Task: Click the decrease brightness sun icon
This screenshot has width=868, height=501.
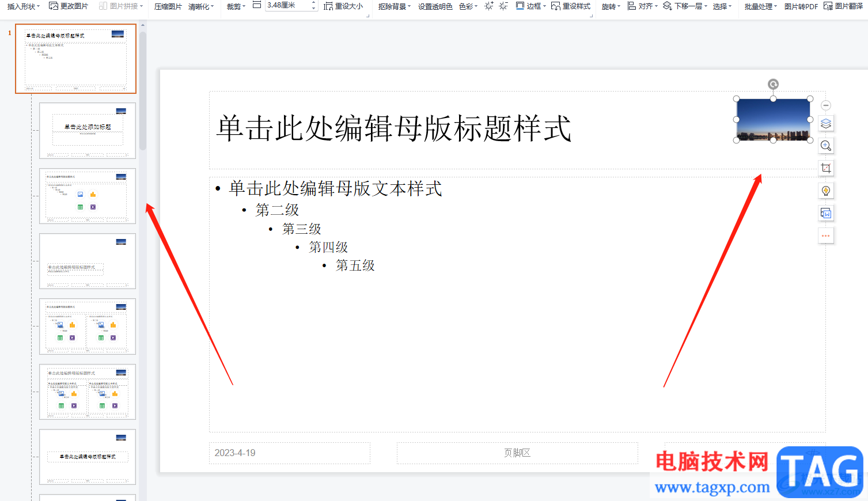Action: point(503,6)
